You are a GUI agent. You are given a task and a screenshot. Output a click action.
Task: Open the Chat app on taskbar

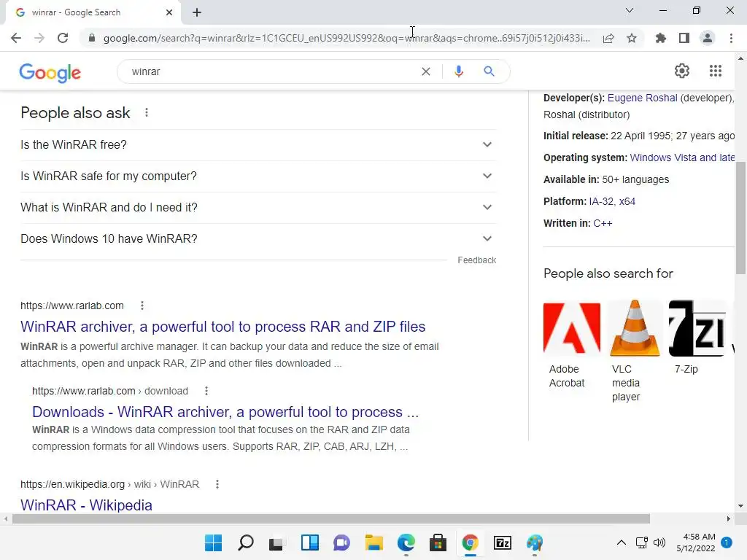click(x=341, y=542)
